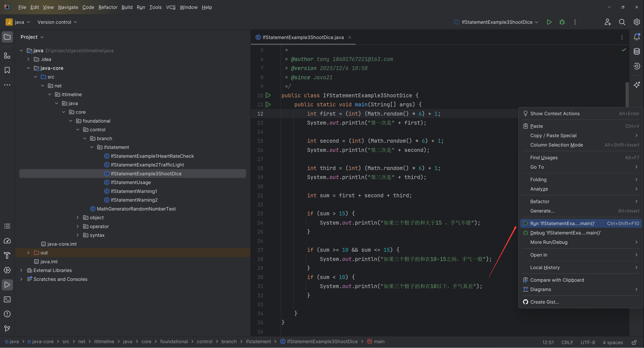Image resolution: width=644 pixels, height=348 pixels.
Task: Open the Bookmarks tool window icon
Action: pyautogui.click(x=7, y=70)
